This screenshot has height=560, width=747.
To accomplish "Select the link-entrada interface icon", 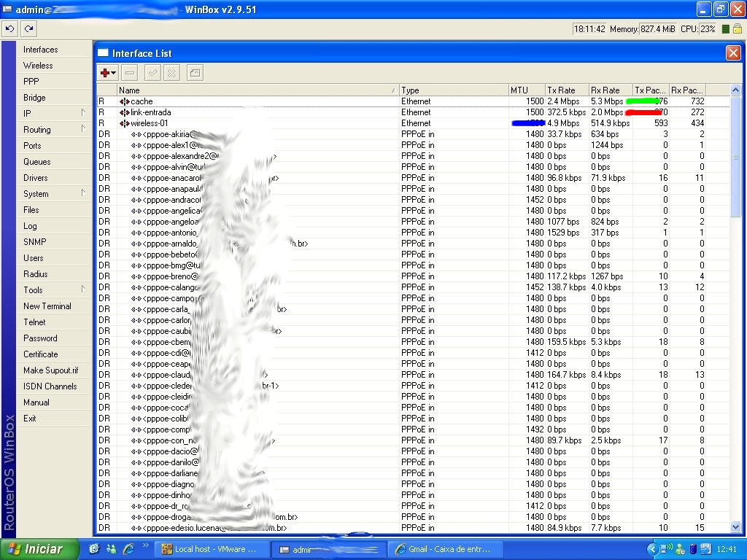I will (x=124, y=112).
